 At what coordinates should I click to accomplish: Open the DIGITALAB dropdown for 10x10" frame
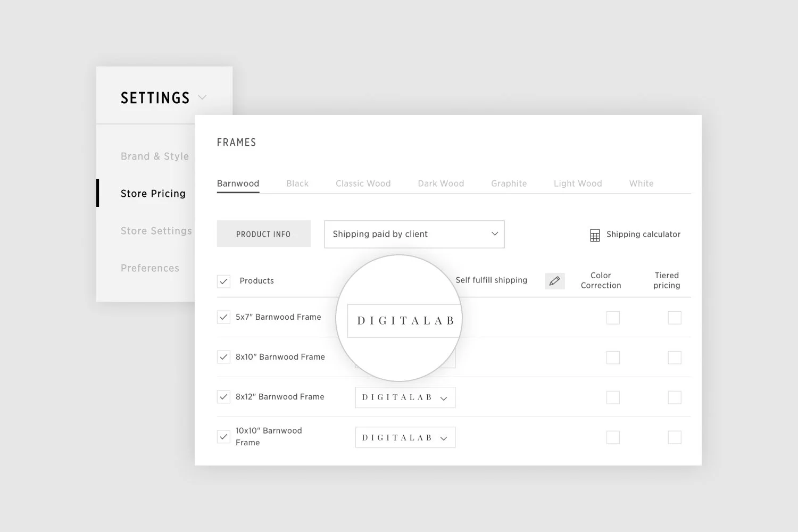click(405, 437)
